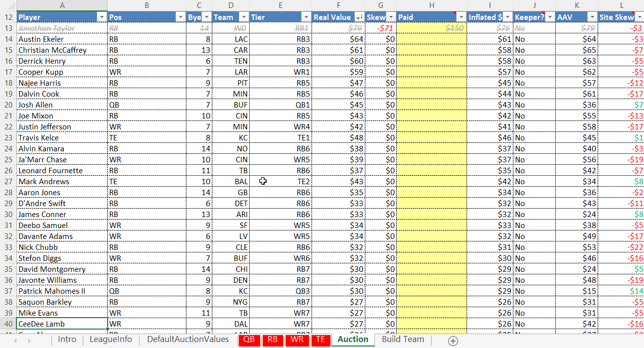This screenshot has height=348, width=644.
Task: Select the struck-through Jonathan Taylor cell
Action: coord(62,28)
